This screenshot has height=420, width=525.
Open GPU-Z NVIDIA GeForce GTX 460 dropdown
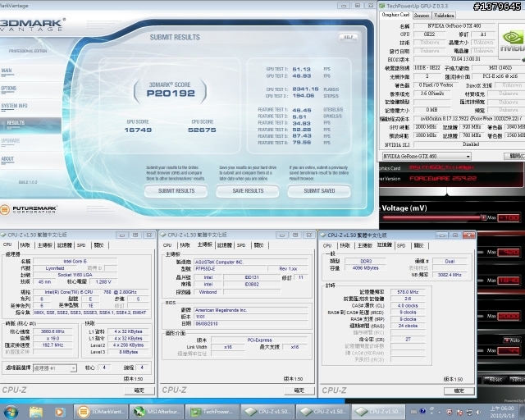tap(427, 156)
